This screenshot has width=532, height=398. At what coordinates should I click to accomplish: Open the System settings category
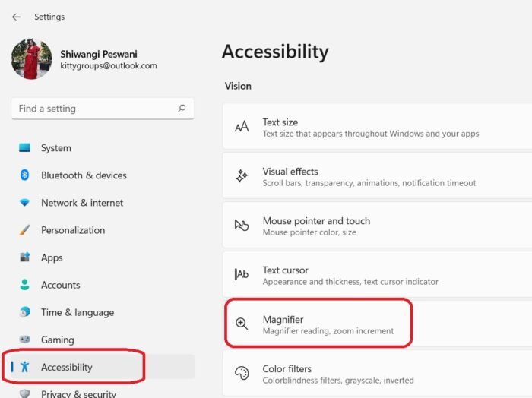click(55, 148)
